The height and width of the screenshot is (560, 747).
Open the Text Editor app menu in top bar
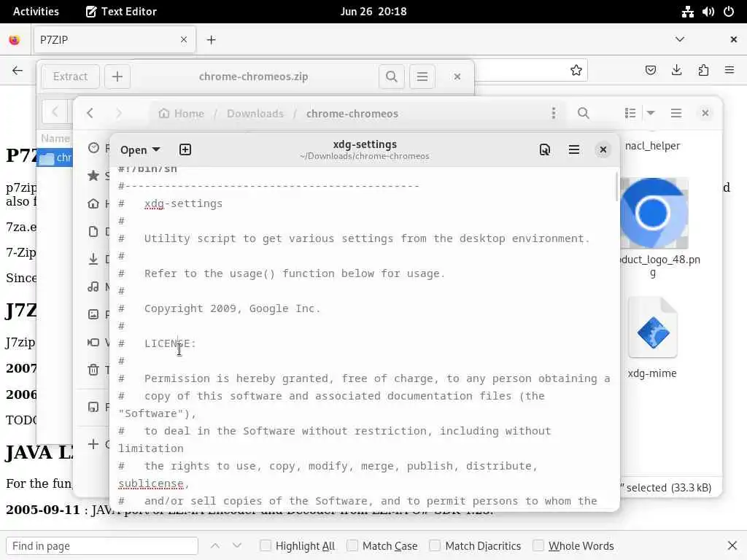121,12
